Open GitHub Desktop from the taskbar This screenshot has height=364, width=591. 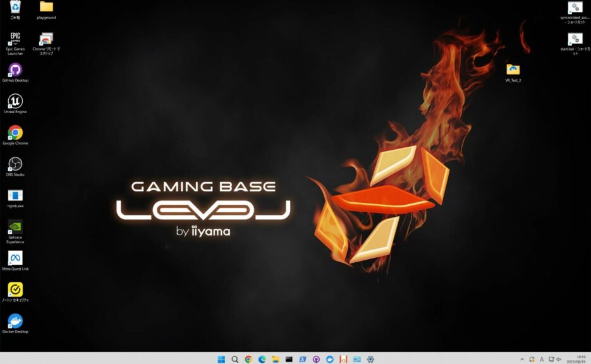316,359
